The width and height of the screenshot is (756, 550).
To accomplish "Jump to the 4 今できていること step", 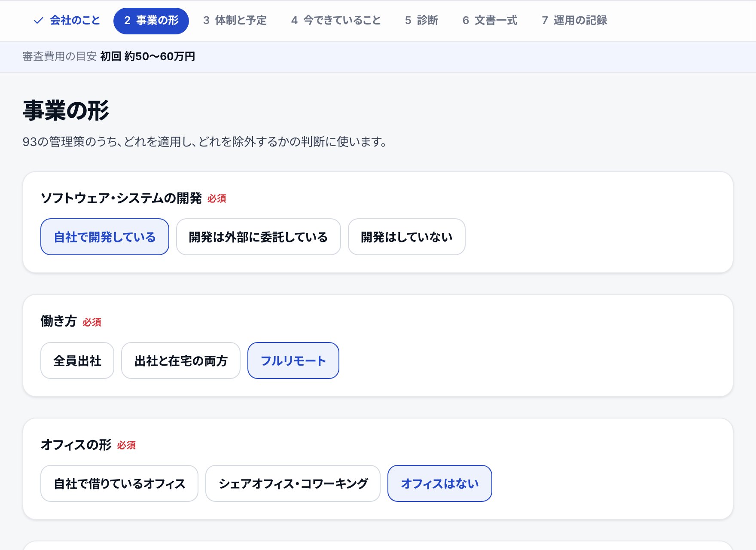I will coord(336,20).
